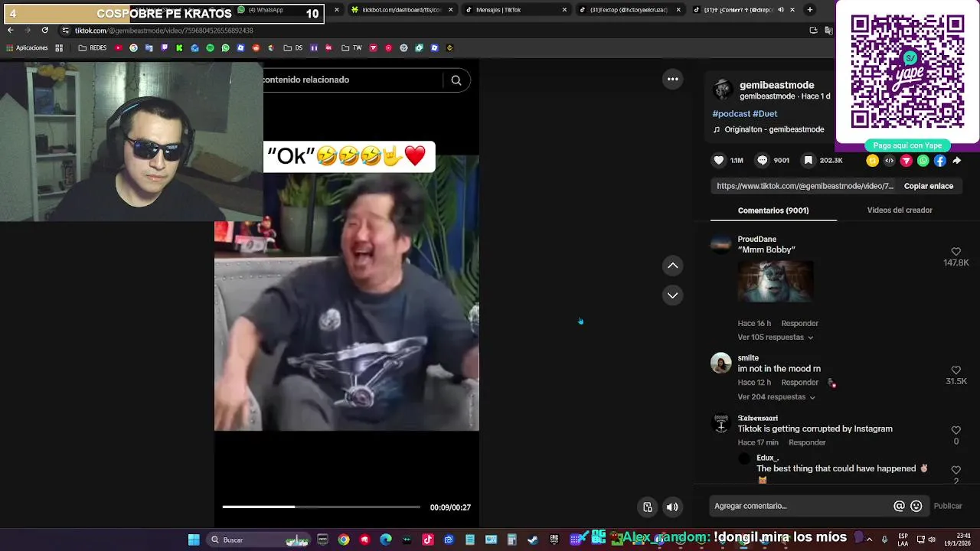Like smilte's comment
Viewport: 980px width, 551px height.
click(955, 370)
